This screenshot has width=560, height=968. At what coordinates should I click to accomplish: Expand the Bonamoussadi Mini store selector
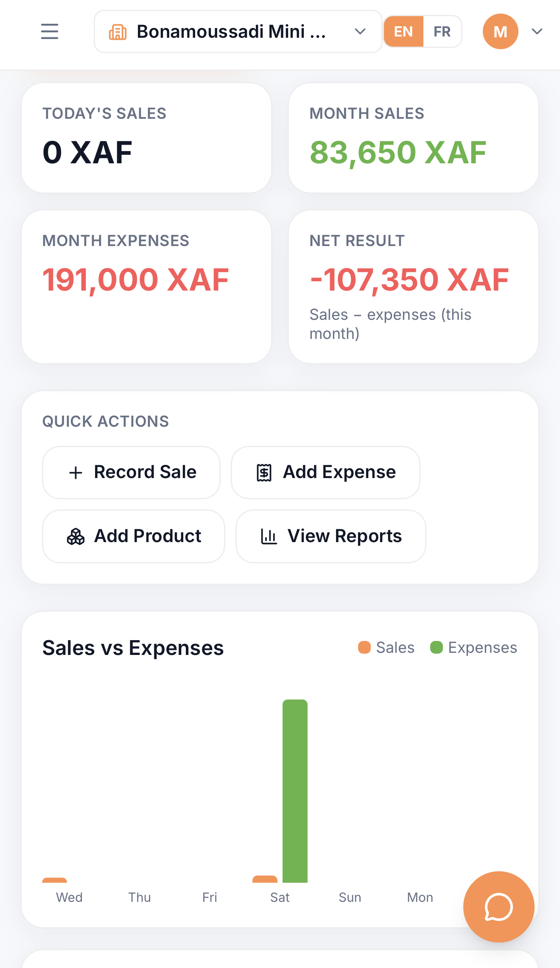coord(238,31)
